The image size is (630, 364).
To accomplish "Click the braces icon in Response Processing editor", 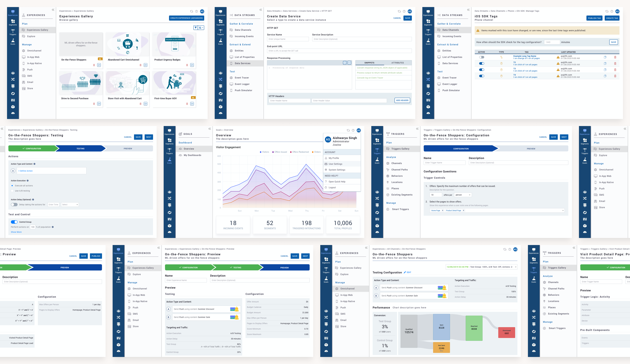I will coord(349,63).
